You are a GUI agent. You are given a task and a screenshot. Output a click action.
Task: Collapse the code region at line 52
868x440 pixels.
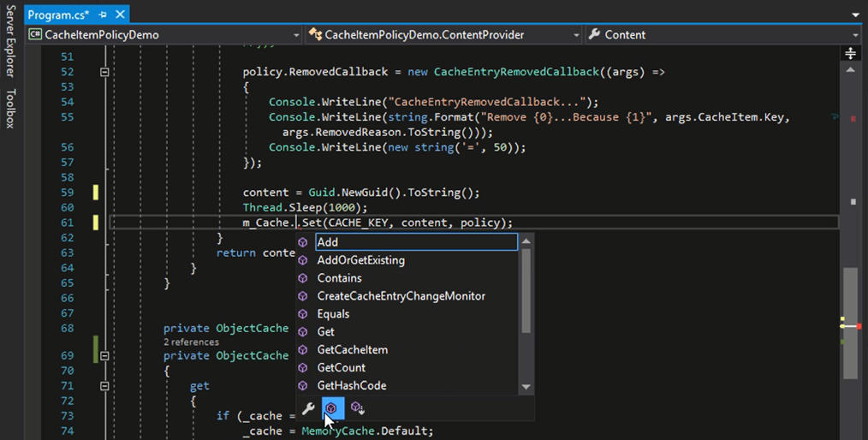click(104, 72)
